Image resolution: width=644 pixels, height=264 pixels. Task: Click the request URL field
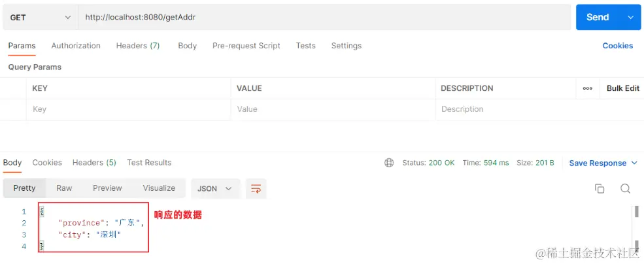(x=324, y=17)
